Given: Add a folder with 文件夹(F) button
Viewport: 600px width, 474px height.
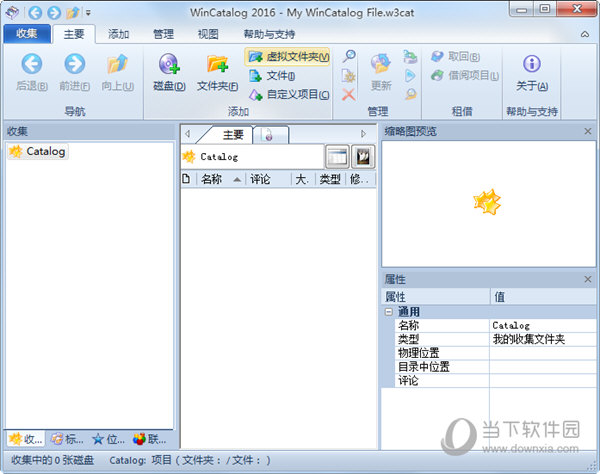Looking at the screenshot, I should (217, 72).
